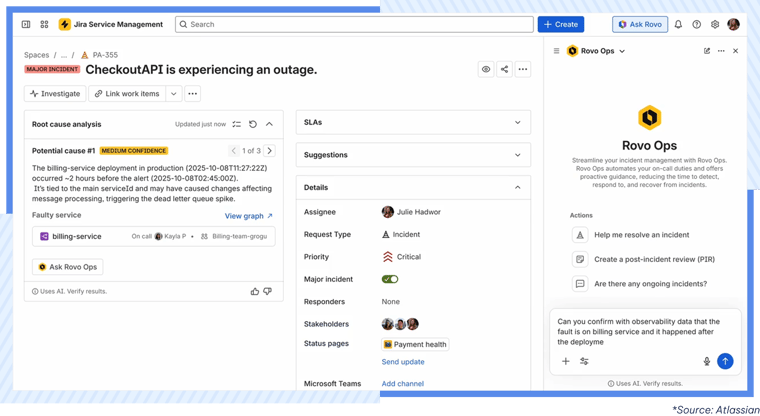Click the share icon on the incident
760x416 pixels.
504,69
